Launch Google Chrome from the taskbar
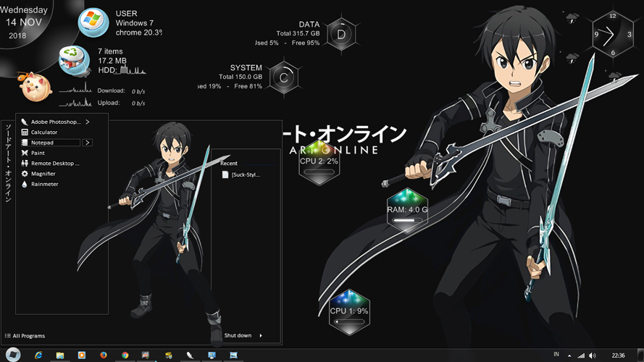 point(125,355)
